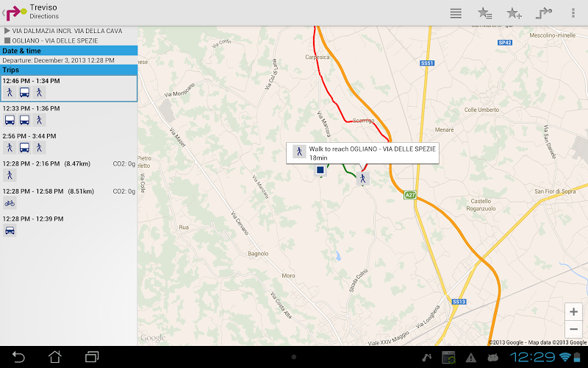This screenshot has width=588, height=368.
Task: Tap the Treviso Directions app logo
Action: click(x=15, y=13)
